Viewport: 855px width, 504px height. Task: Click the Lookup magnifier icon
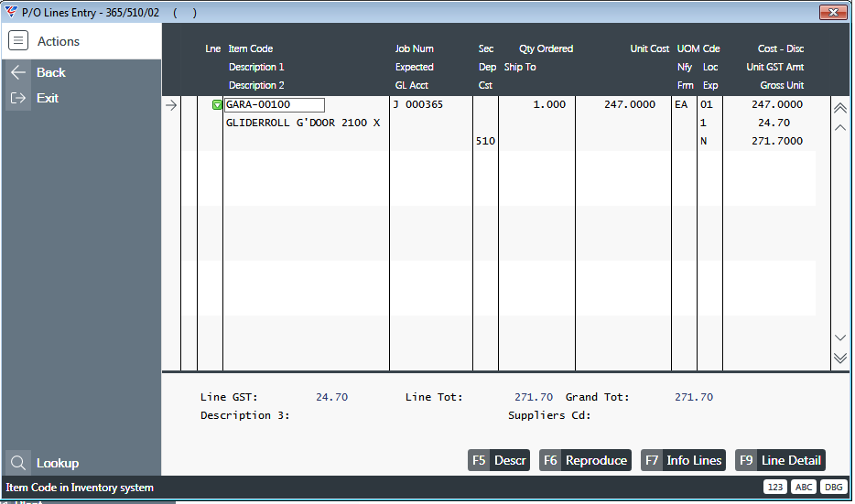pyautogui.click(x=18, y=463)
